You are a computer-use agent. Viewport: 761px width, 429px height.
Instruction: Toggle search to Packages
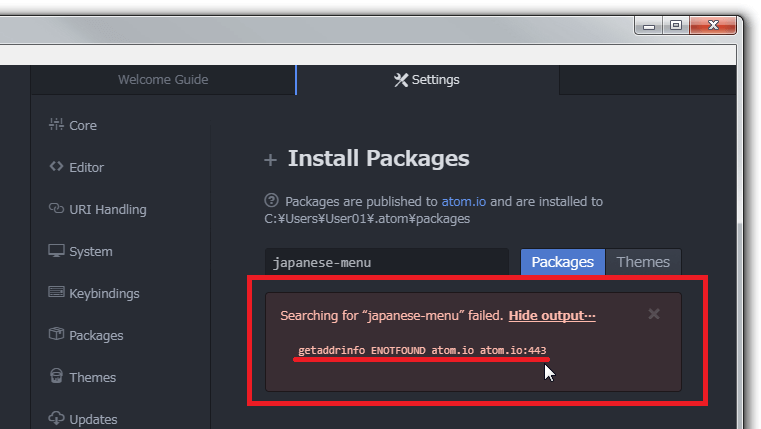click(x=562, y=262)
